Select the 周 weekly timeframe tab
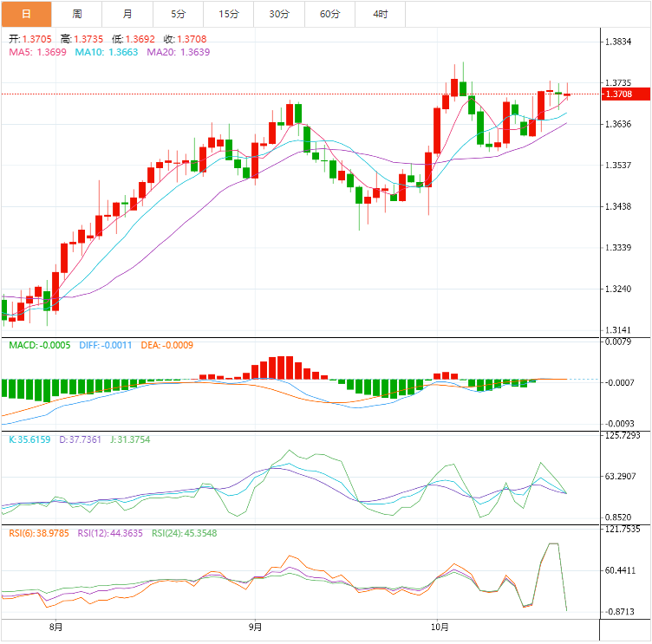The image size is (652, 644). (77, 14)
